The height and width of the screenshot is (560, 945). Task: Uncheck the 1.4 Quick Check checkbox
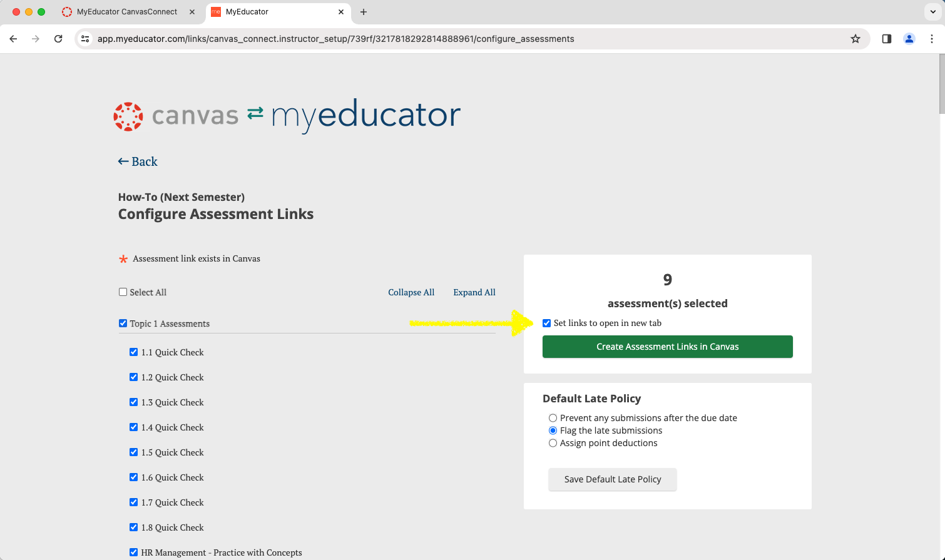point(134,427)
